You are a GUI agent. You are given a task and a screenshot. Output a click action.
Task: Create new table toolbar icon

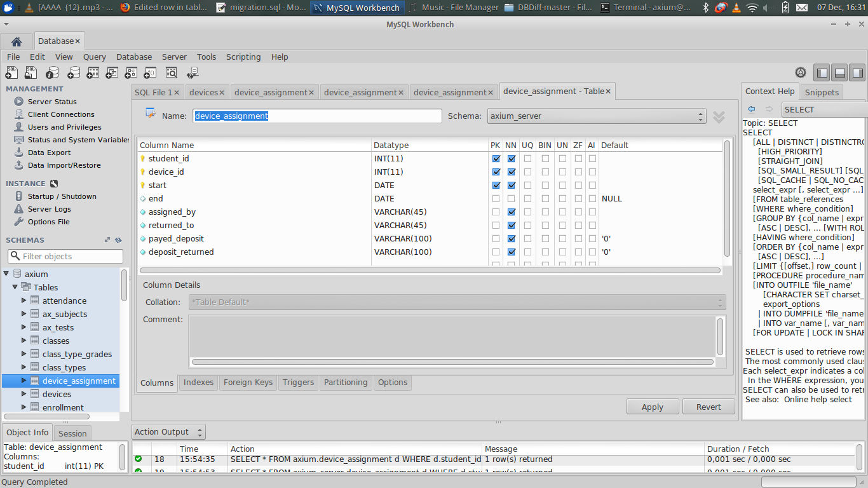93,72
